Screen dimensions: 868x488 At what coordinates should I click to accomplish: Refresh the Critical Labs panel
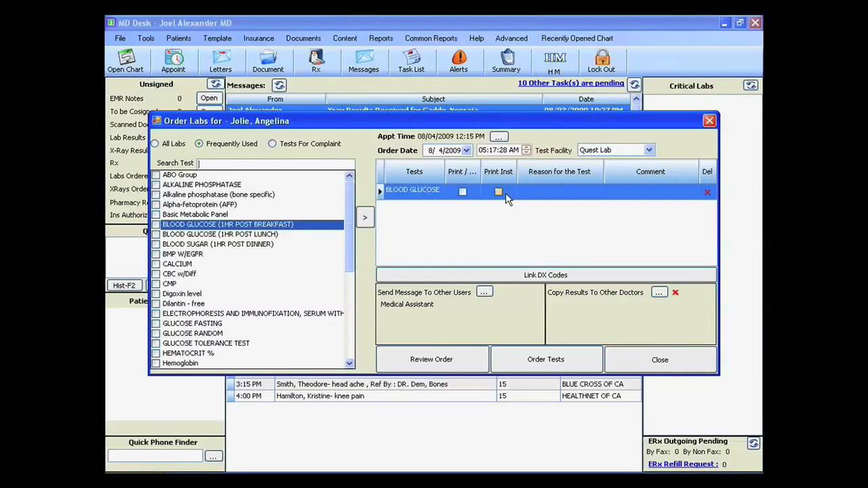click(751, 85)
